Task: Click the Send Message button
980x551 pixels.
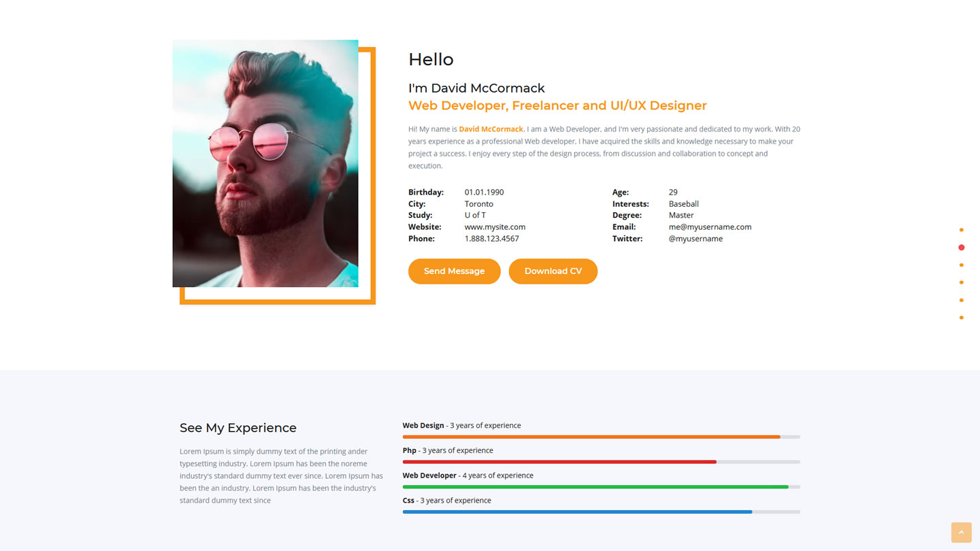Action: click(454, 271)
